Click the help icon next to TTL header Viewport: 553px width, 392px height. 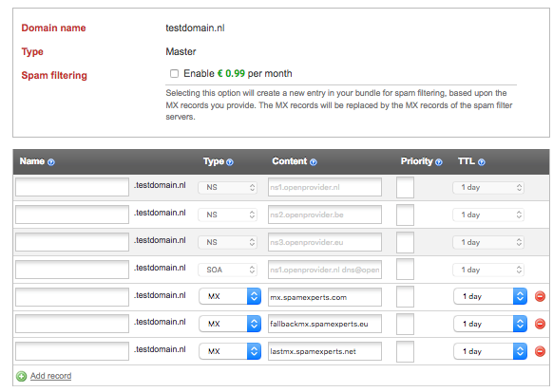point(482,162)
